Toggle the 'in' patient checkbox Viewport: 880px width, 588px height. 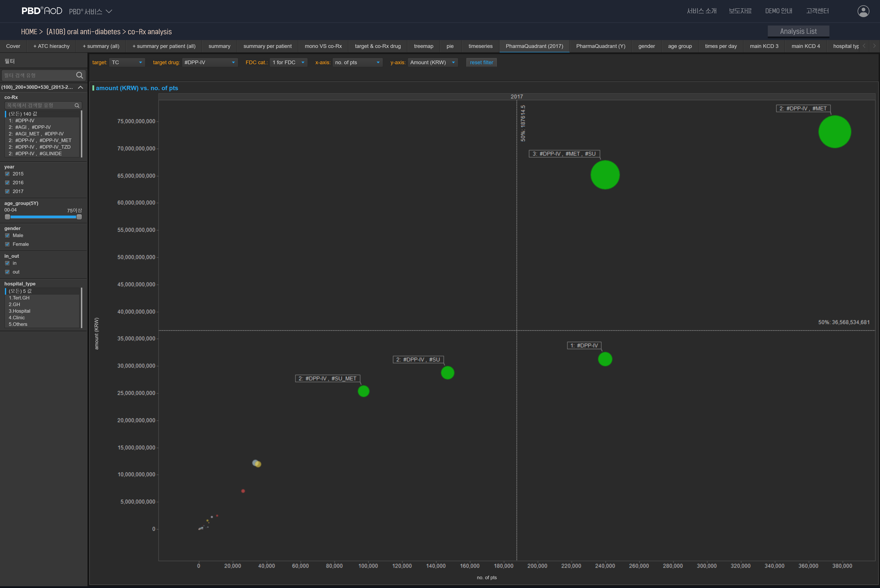coord(7,263)
